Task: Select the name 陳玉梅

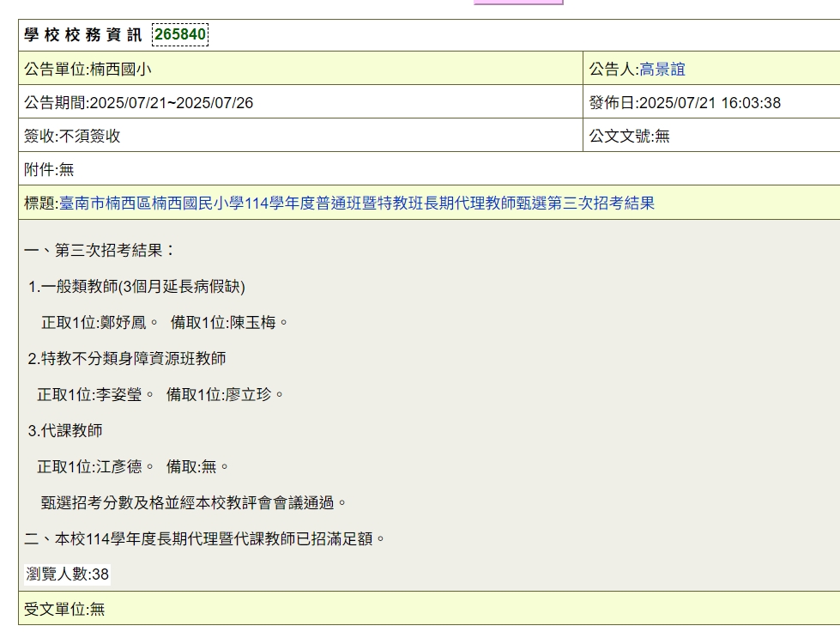Action: click(x=253, y=322)
